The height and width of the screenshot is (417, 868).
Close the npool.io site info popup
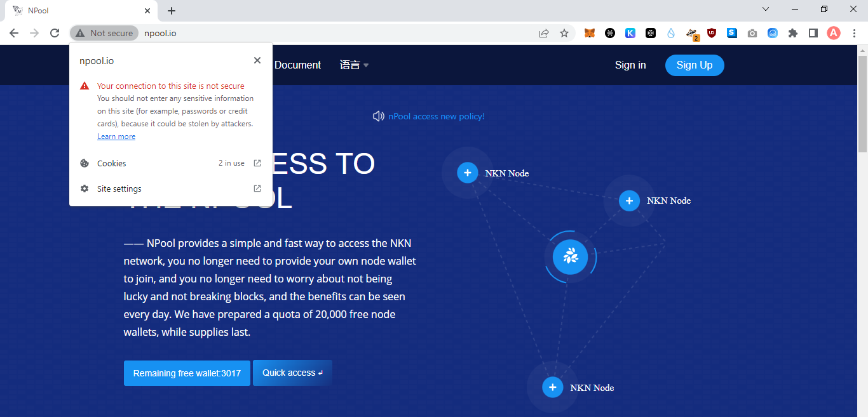[257, 60]
